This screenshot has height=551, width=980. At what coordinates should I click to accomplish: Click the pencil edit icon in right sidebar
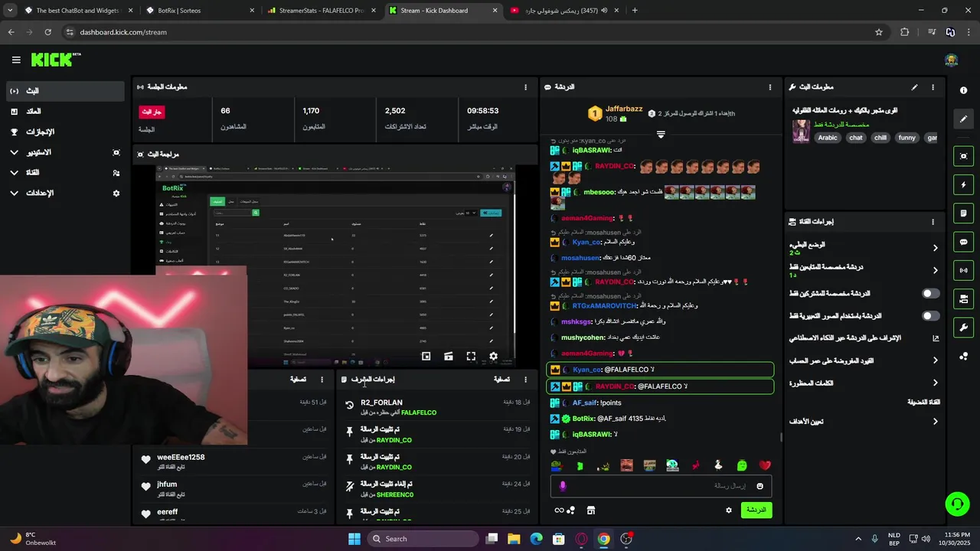(963, 119)
